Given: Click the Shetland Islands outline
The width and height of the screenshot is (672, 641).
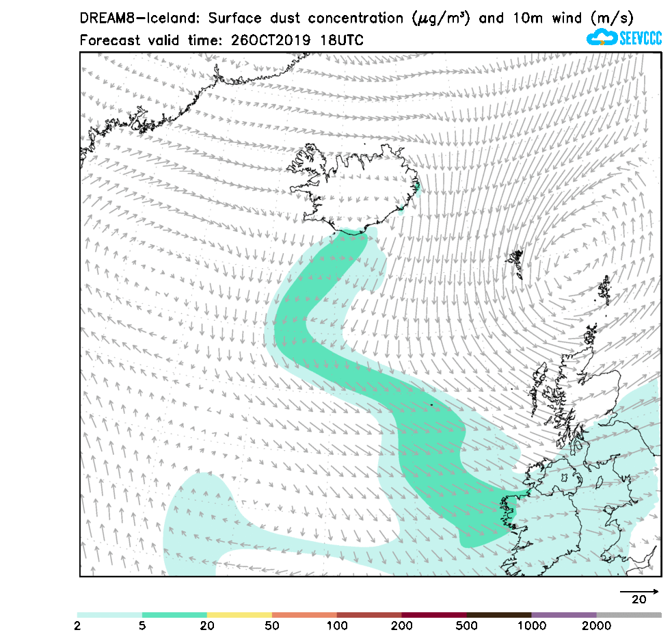Looking at the screenshot, I should [x=604, y=289].
